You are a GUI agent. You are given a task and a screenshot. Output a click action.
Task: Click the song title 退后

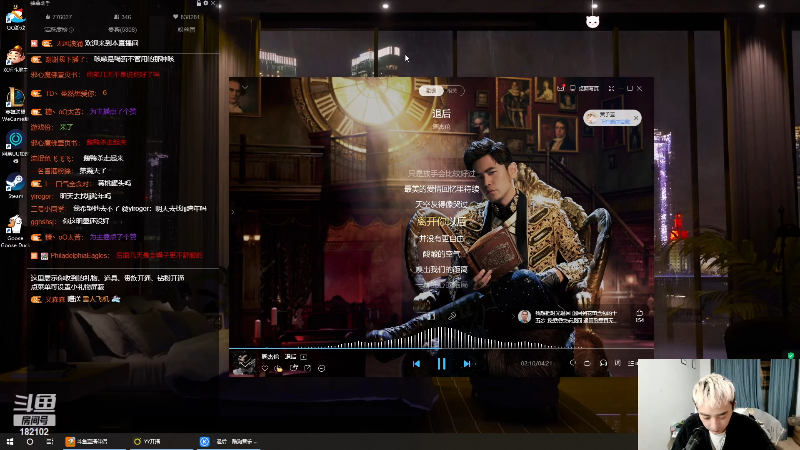coord(441,113)
